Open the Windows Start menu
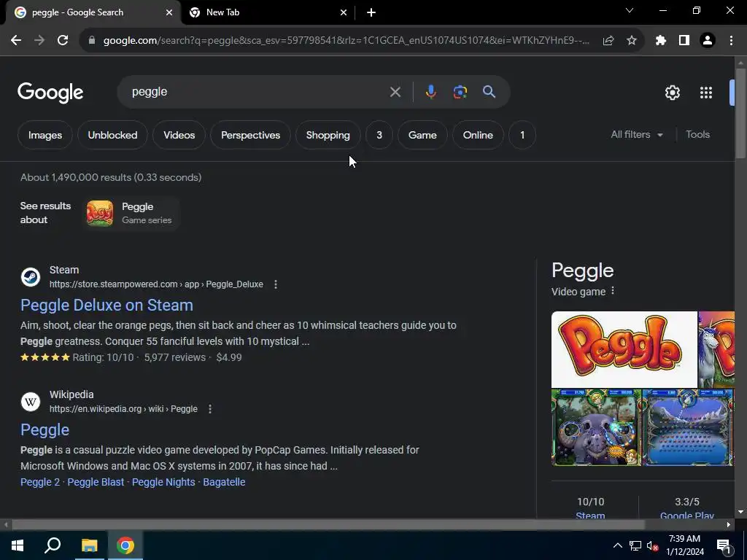The height and width of the screenshot is (560, 747). 18,545
